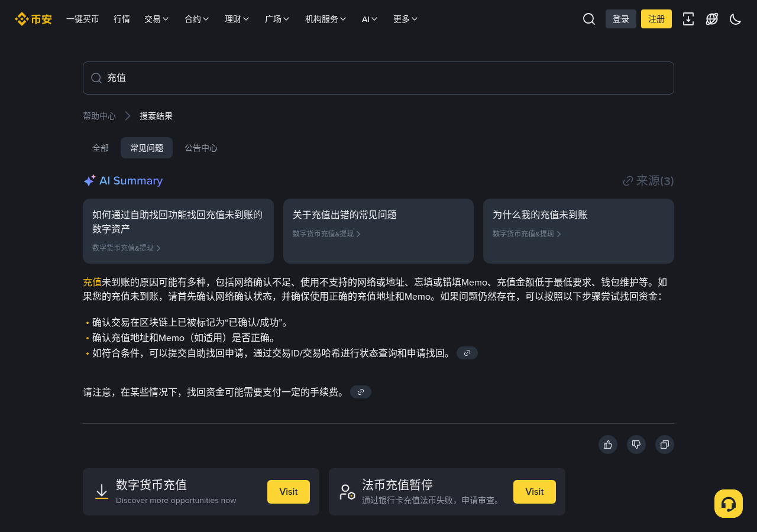This screenshot has width=757, height=532.
Task: Toggle dark mode moon icon
Action: tap(736, 19)
